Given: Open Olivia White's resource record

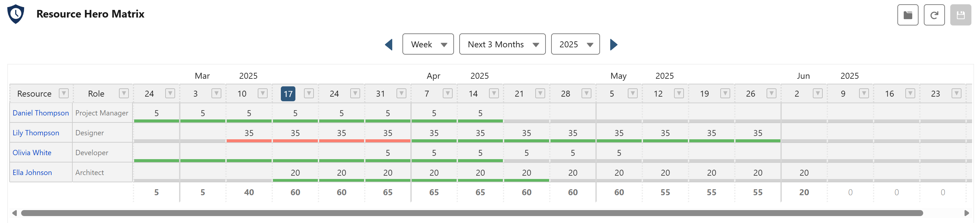Looking at the screenshot, I should pyautogui.click(x=32, y=152).
